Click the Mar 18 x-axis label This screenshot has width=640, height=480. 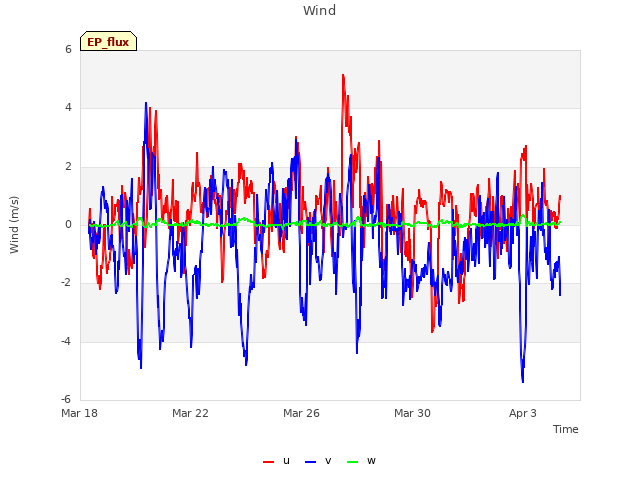pyautogui.click(x=80, y=413)
